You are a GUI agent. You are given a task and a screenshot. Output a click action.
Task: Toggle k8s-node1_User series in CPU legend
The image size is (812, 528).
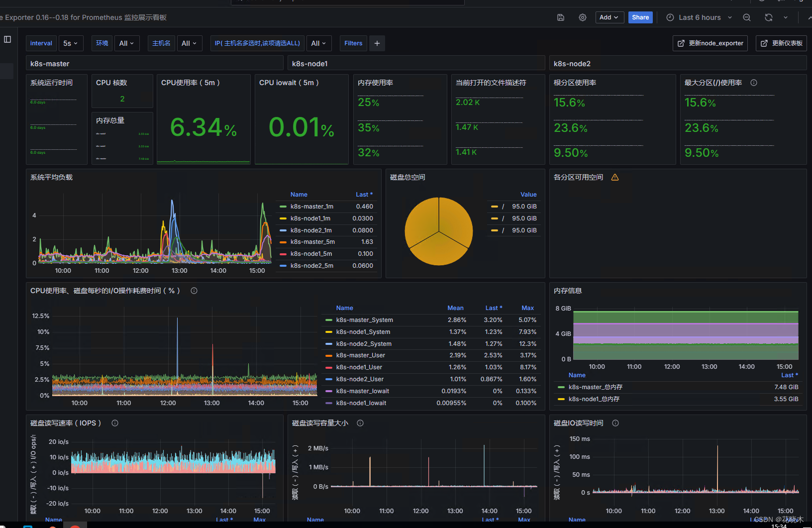pos(359,367)
